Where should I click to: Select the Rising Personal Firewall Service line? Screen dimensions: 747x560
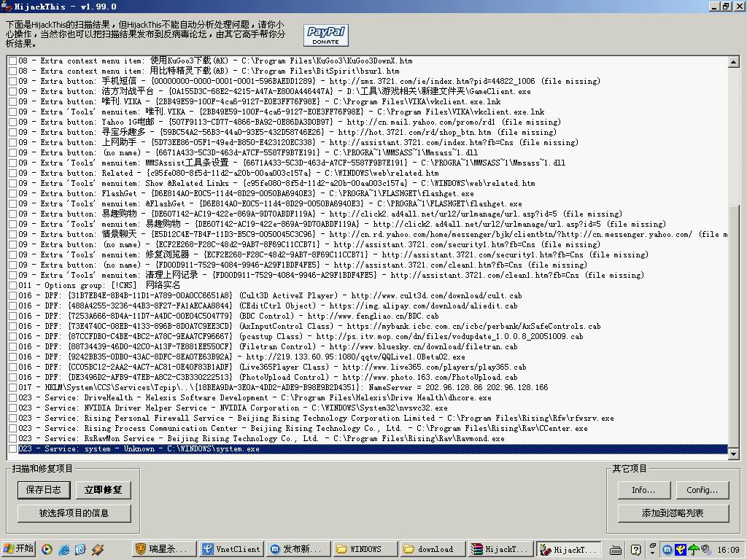click(x=316, y=418)
